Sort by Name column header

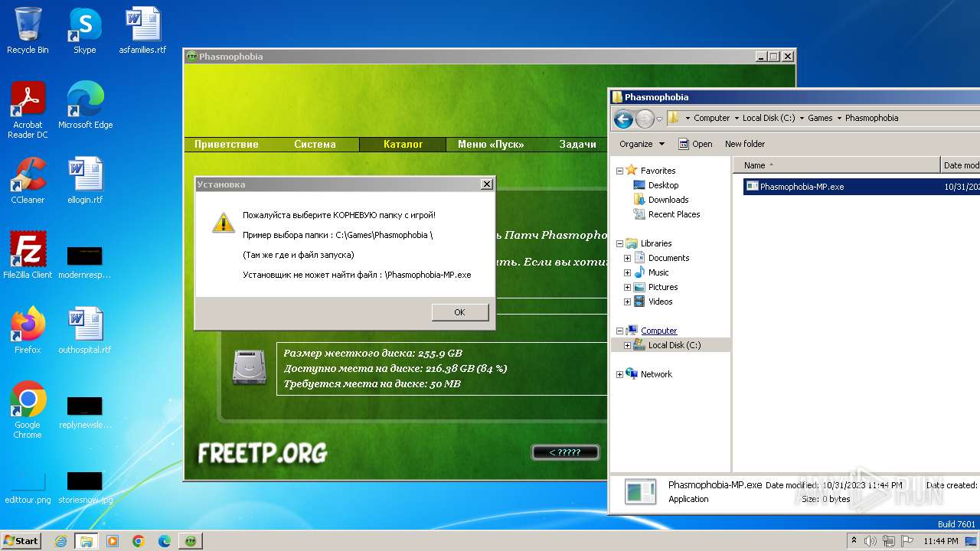click(x=836, y=165)
